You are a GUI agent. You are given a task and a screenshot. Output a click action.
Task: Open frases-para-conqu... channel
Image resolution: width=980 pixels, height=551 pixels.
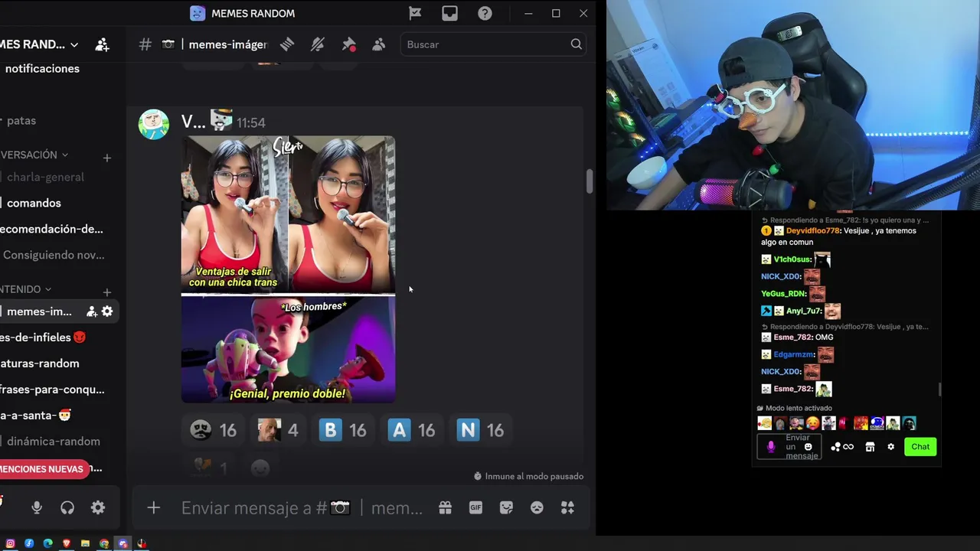pos(54,390)
